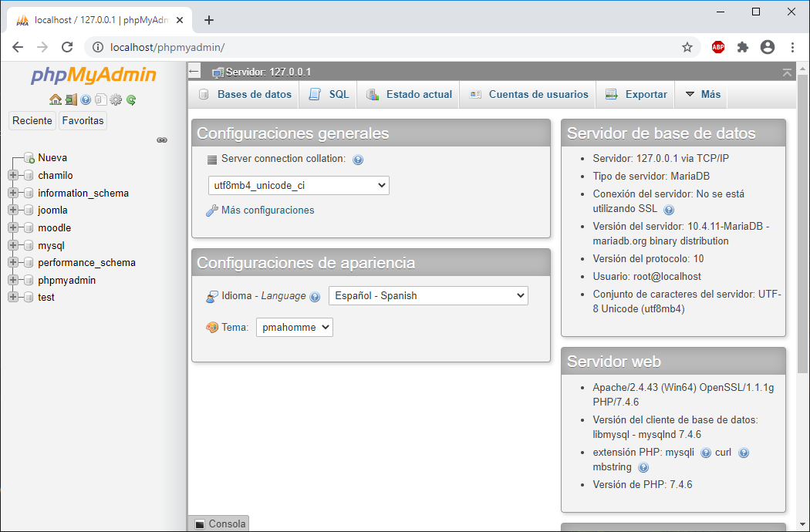Switch to the SQL tab
Viewport: 810px width, 532px height.
[x=327, y=93]
